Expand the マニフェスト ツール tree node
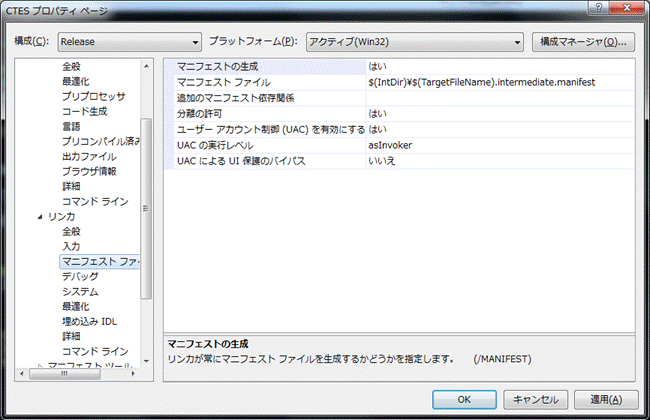Image resolution: width=650 pixels, height=420 pixels. (x=40, y=366)
